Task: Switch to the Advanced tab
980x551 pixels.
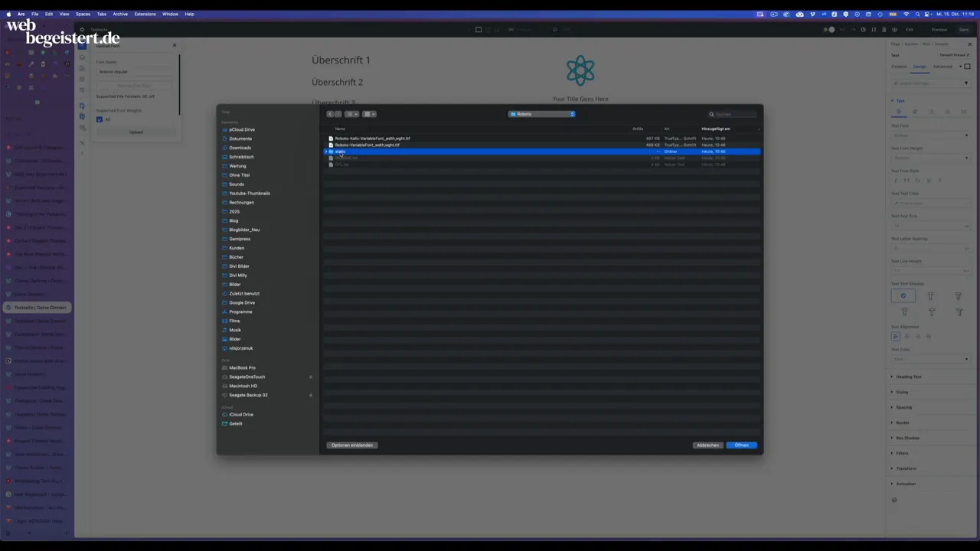Action: pos(942,67)
